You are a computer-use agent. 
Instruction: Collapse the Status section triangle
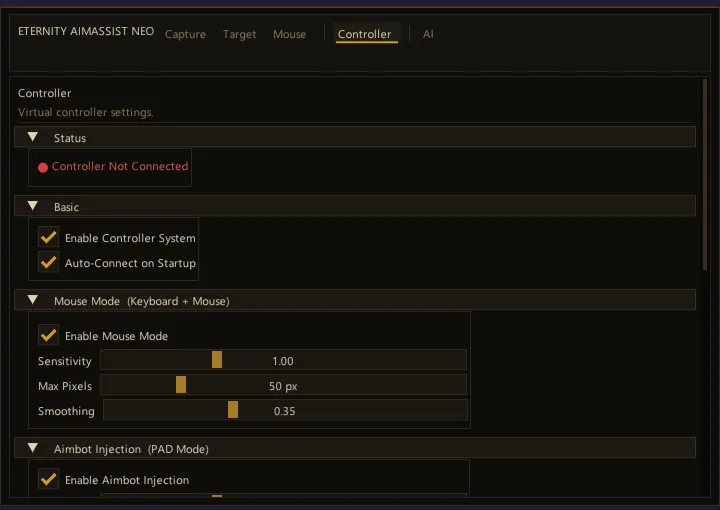click(x=33, y=137)
